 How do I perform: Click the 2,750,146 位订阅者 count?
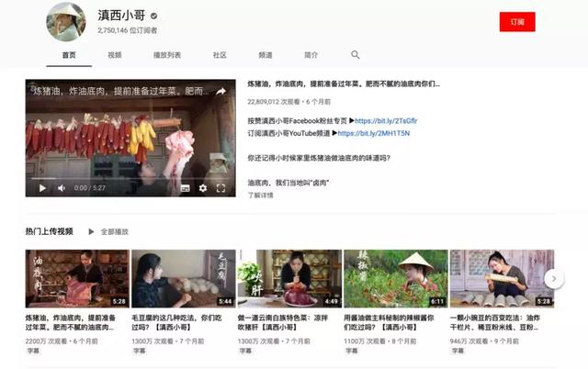[x=127, y=30]
